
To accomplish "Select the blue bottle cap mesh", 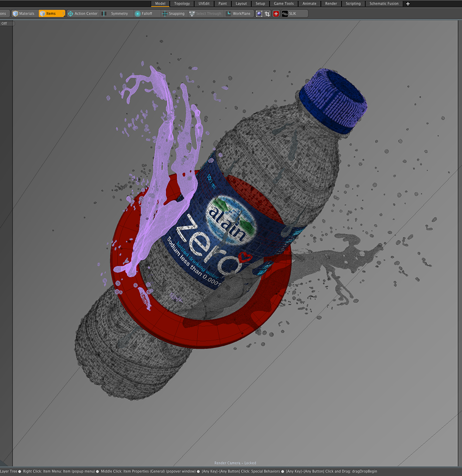I will pos(333,101).
